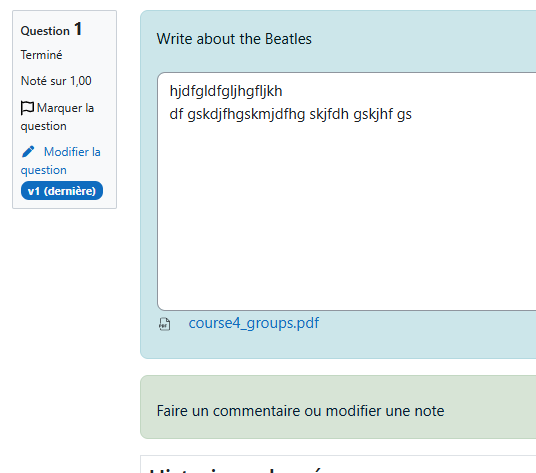The height and width of the screenshot is (473, 536).
Task: Toggle the 'Marquer la question' flag text
Action: (x=57, y=117)
